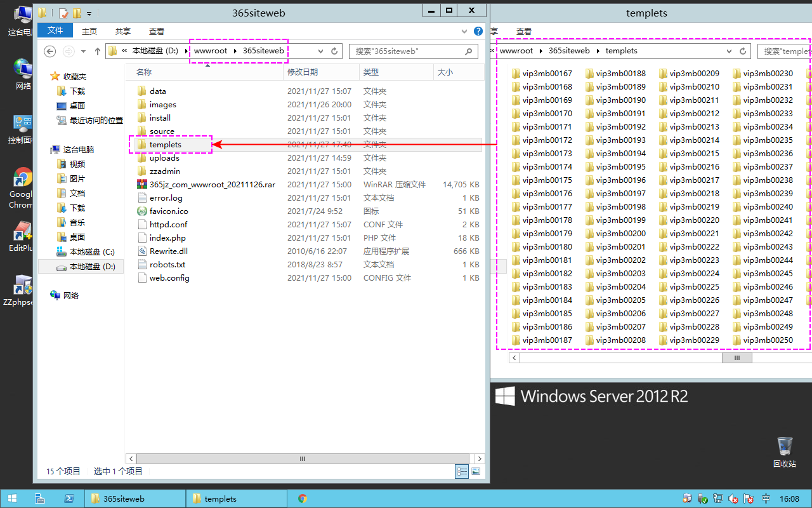The height and width of the screenshot is (508, 812).
Task: Click the templets taskbar button
Action: (237, 499)
